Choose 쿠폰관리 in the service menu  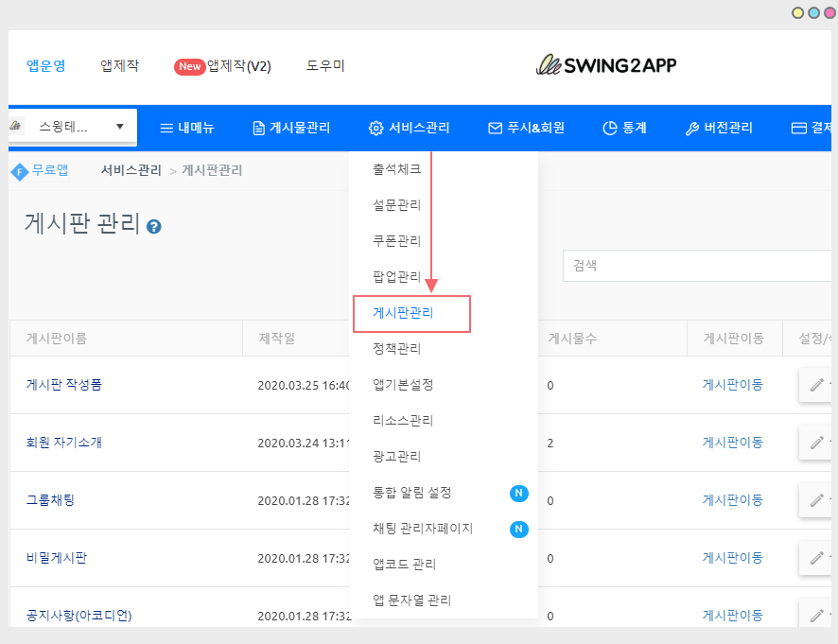pos(396,241)
